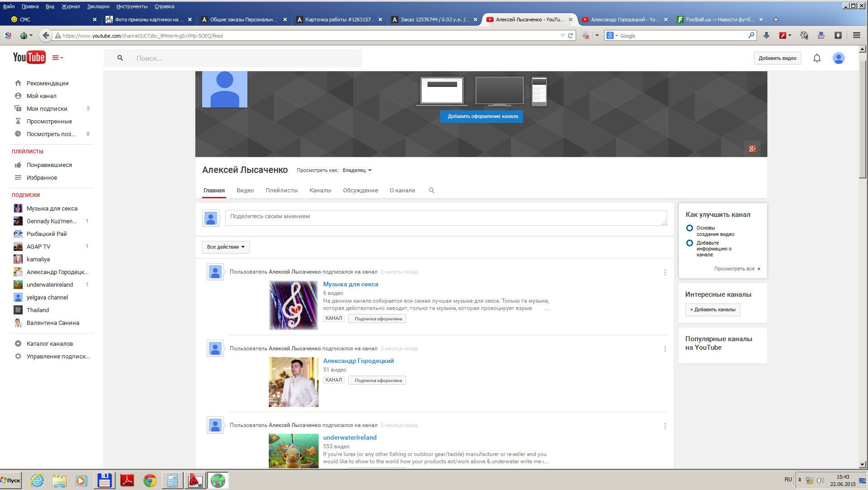Open the Инструменты menu
This screenshot has height=490, width=868.
(x=132, y=6)
